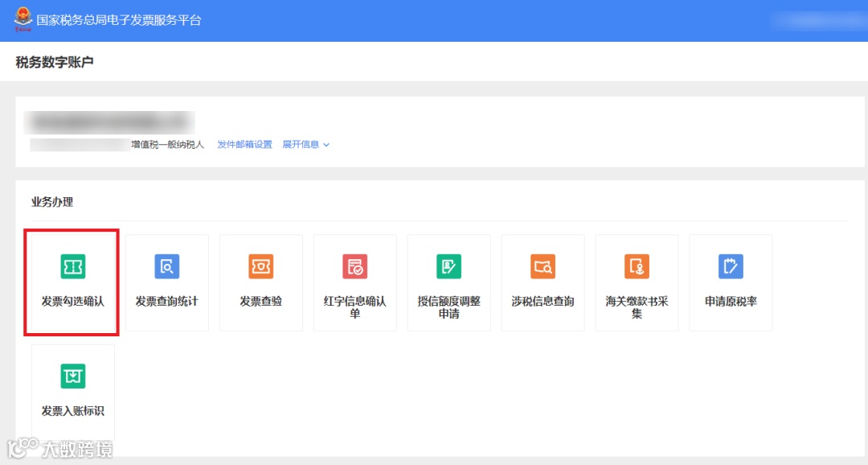Click the 申请原税率 label text
Image resolution: width=868 pixels, height=465 pixels.
pos(731,302)
